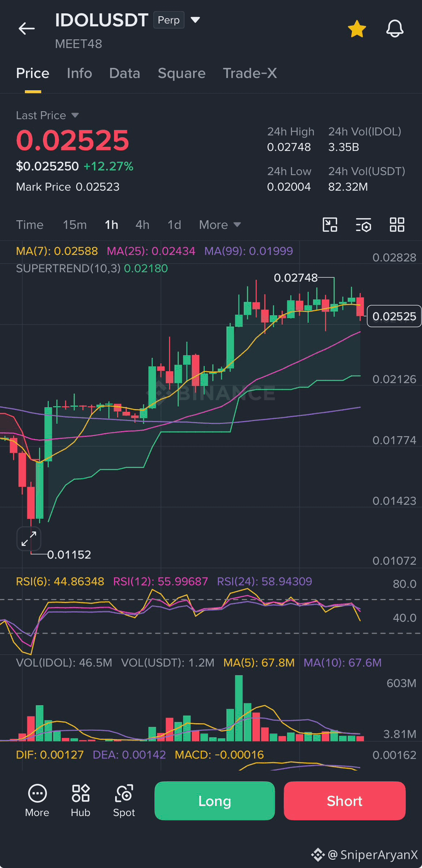Image resolution: width=422 pixels, height=868 pixels.
Task: Tap the MA(99): 0.01999 indicator label
Action: (x=249, y=251)
